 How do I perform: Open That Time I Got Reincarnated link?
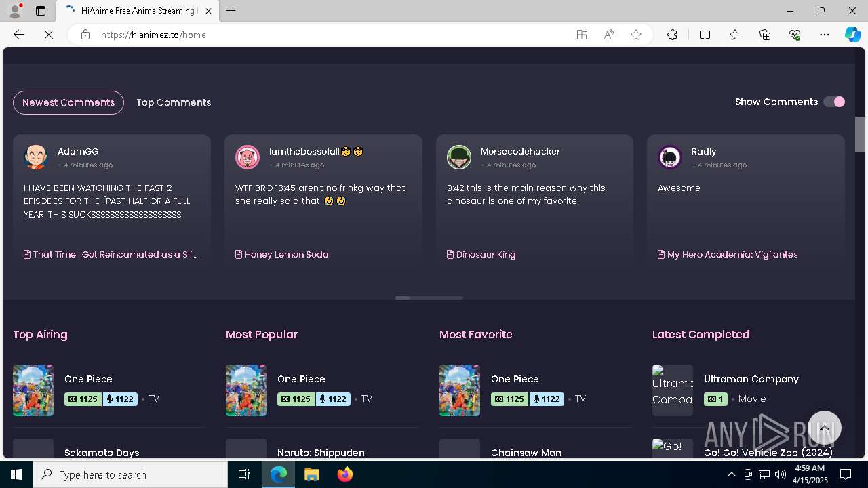point(111,254)
